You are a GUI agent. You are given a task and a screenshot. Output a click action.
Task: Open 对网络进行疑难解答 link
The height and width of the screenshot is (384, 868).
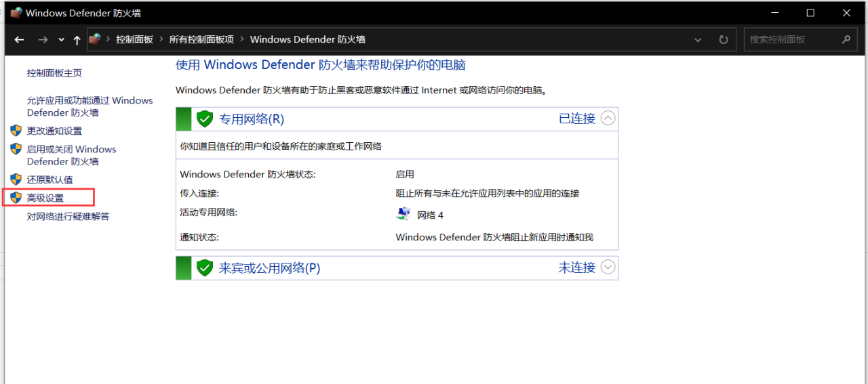pos(68,216)
